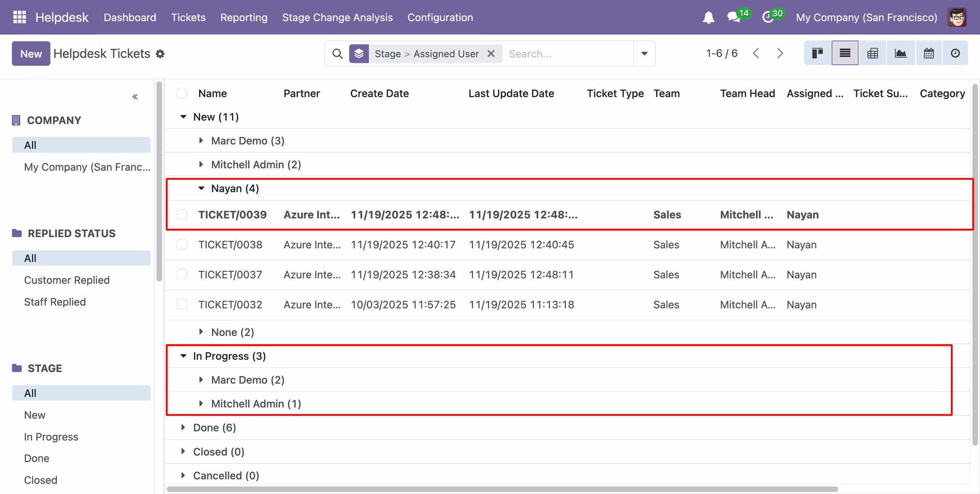Open the Reporting menu
980x494 pixels.
pyautogui.click(x=243, y=17)
